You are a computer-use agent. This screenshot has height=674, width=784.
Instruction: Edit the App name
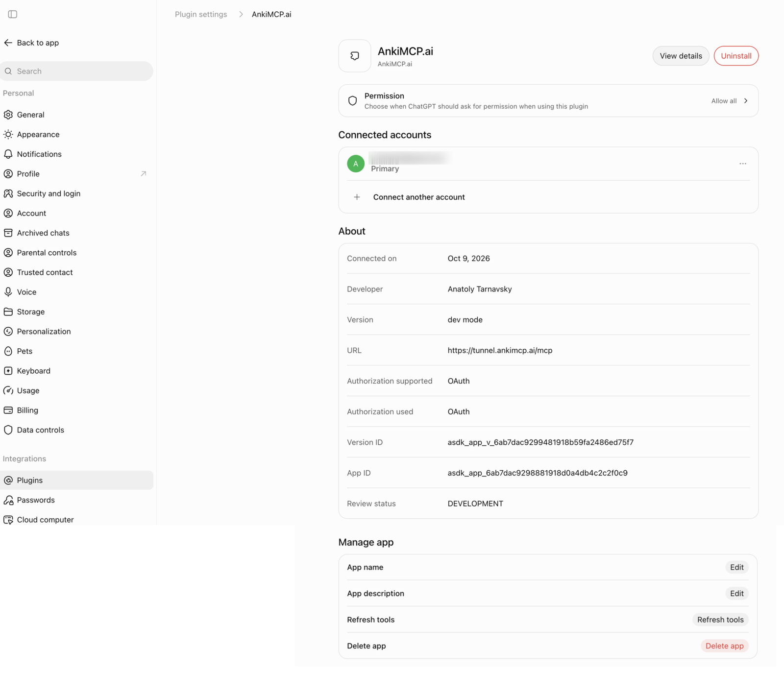point(737,567)
